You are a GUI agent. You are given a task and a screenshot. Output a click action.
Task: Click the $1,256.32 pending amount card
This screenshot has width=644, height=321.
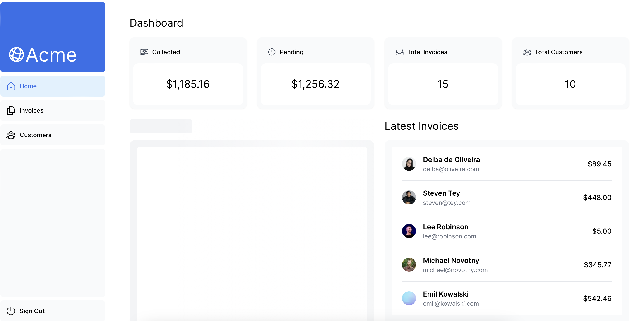315,84
